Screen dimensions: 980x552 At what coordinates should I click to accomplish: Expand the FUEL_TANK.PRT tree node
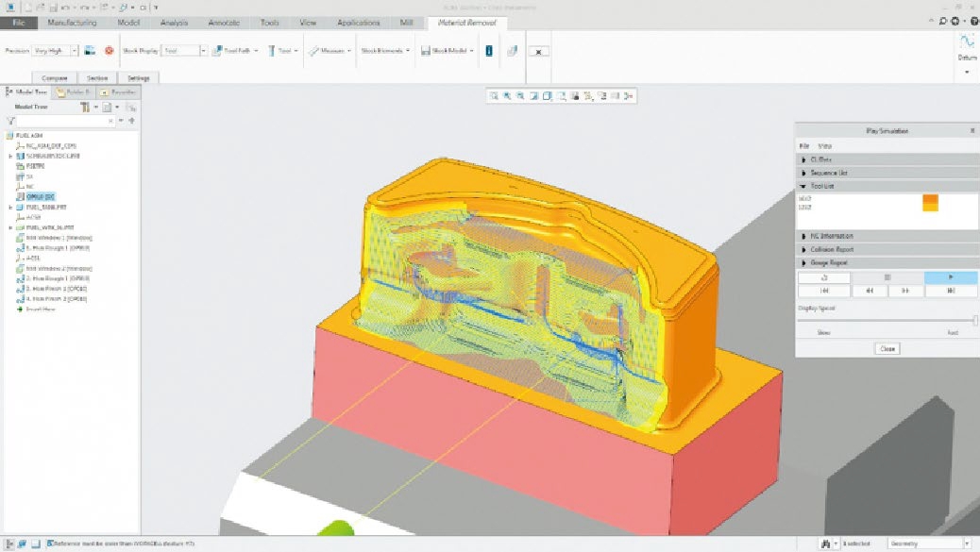[10, 207]
